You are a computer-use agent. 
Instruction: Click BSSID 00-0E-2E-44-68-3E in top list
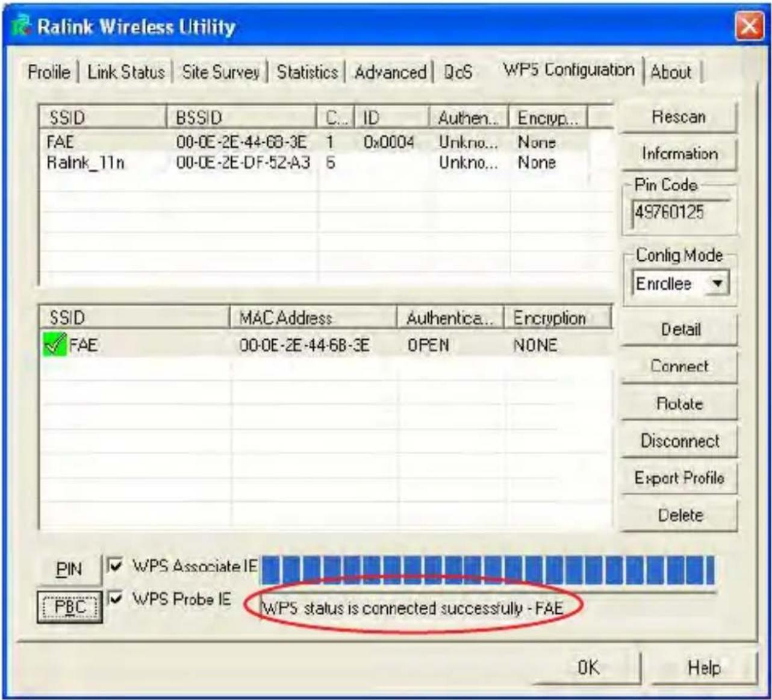pos(241,142)
